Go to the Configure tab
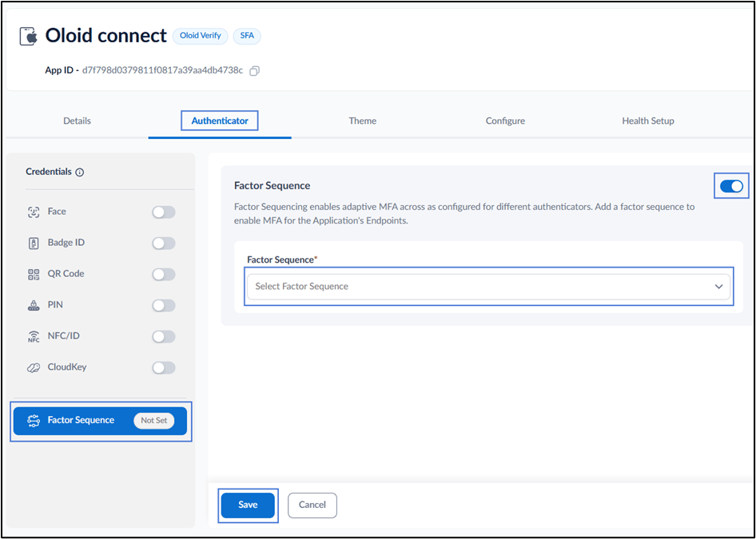 click(x=505, y=121)
